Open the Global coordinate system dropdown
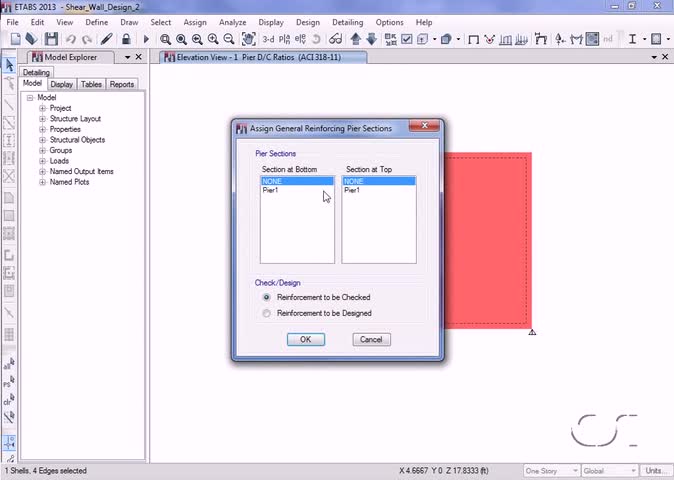This screenshot has height=480, width=674. tap(610, 471)
